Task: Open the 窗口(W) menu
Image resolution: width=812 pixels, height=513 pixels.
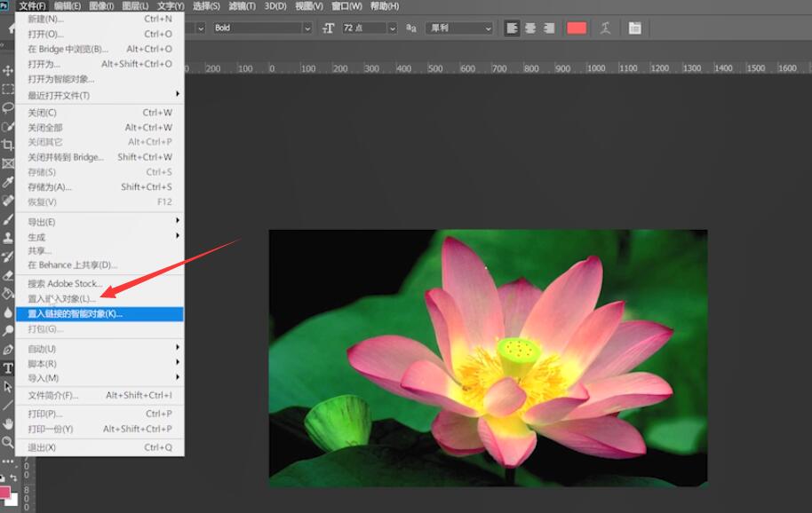Action: 346,6
